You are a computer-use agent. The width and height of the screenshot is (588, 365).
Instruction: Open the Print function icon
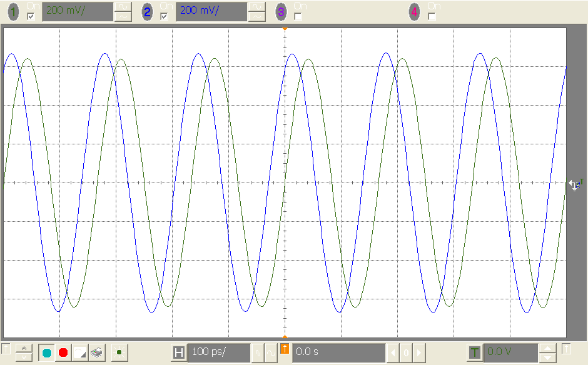(x=96, y=352)
